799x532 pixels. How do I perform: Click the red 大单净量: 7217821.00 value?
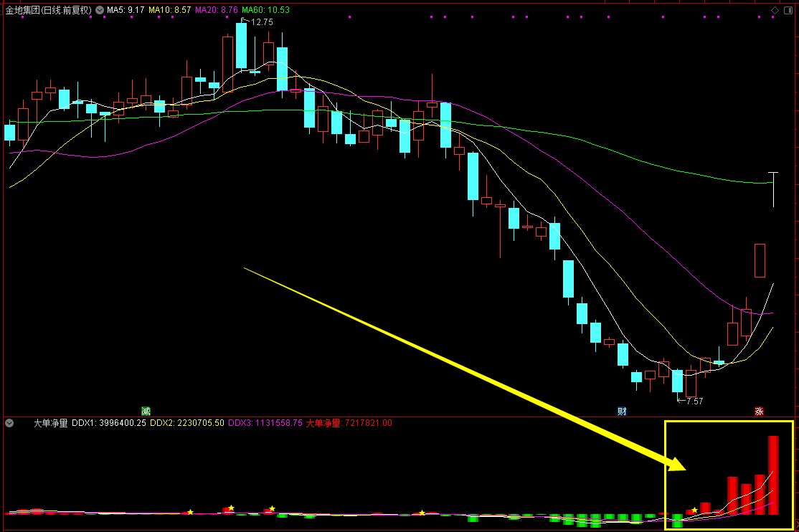click(349, 423)
